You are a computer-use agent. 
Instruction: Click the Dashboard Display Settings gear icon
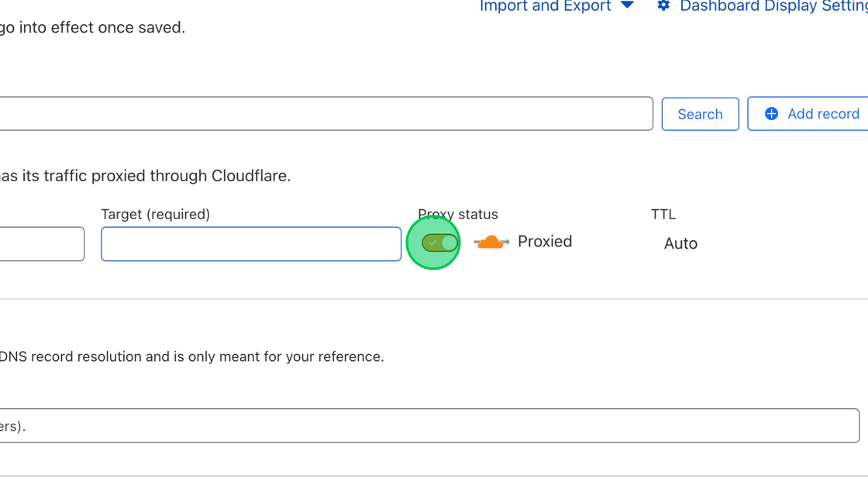663,6
